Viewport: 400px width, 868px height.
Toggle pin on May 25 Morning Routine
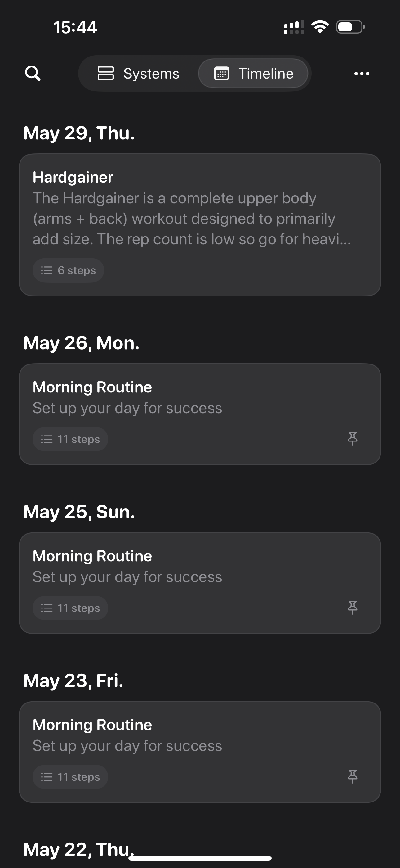click(353, 608)
